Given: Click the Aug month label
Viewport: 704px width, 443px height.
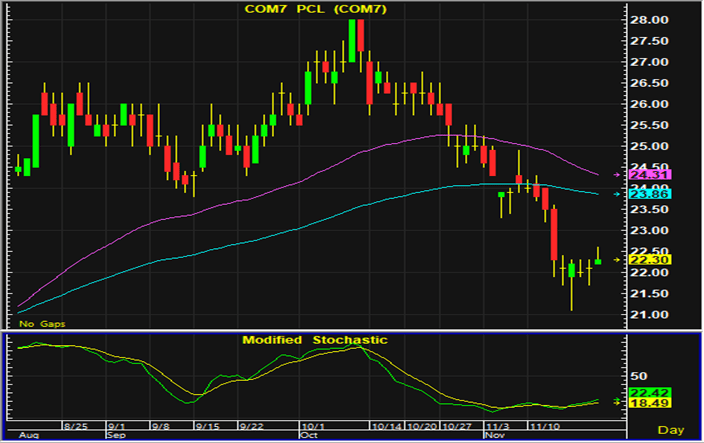Looking at the screenshot, I should [x=29, y=436].
